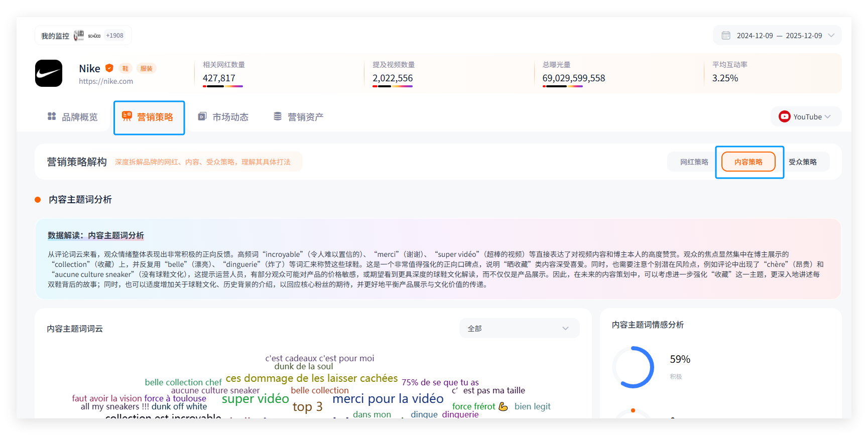Open the https://nike.com link
The image size is (868, 435).
click(106, 81)
